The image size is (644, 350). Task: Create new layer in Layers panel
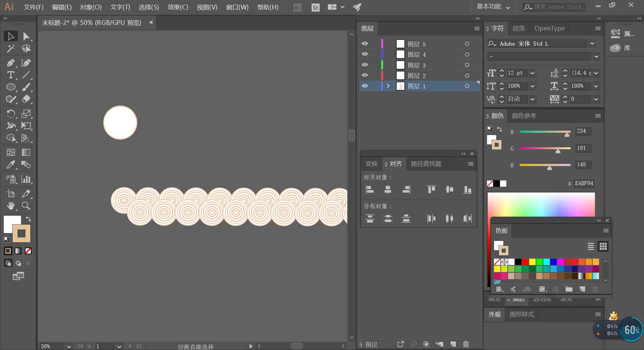tap(453, 344)
